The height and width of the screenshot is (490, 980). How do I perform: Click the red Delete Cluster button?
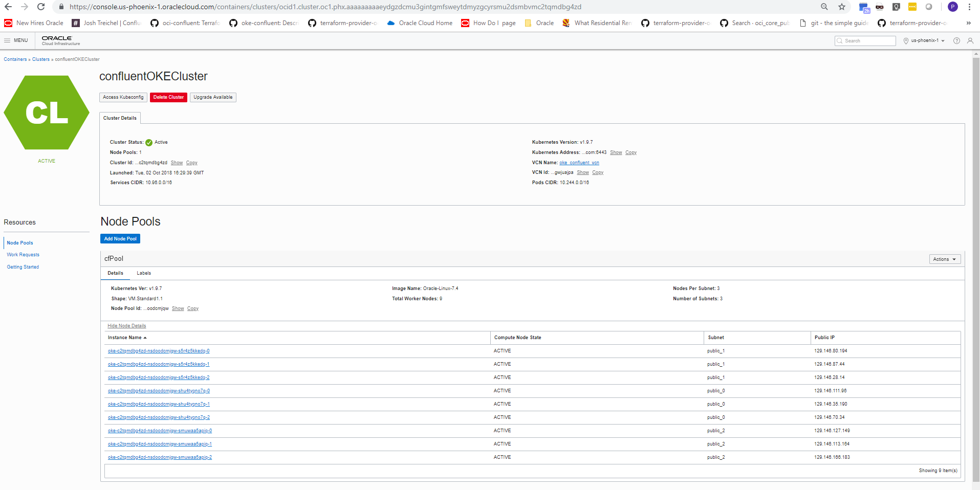168,97
